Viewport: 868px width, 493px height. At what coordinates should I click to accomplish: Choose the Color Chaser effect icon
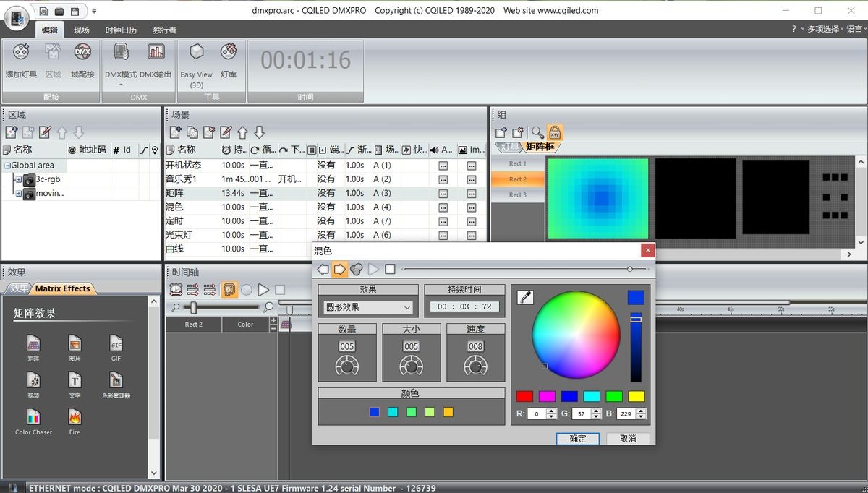[33, 417]
